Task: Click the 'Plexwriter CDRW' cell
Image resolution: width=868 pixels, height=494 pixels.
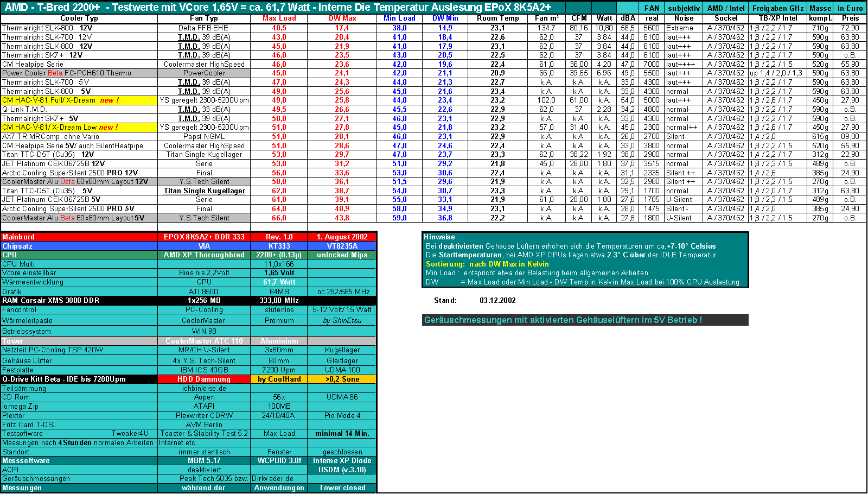Action: point(204,416)
